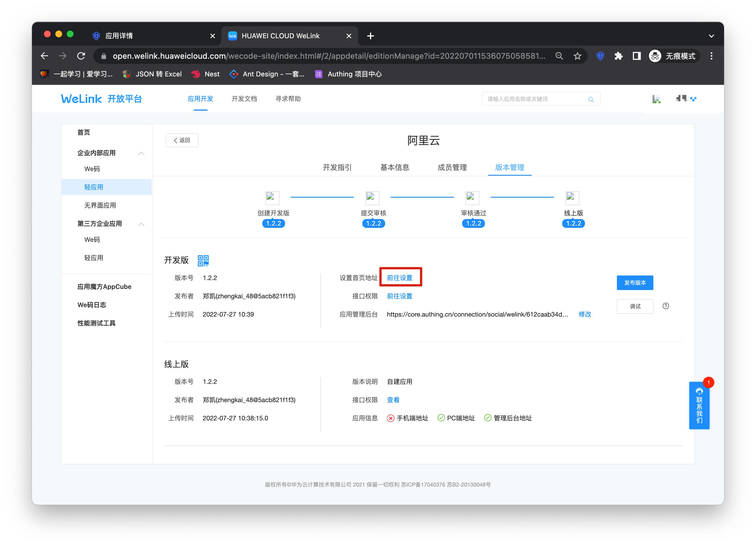Click the help question mark near 调试
This screenshot has height=547, width=756.
pos(666,306)
